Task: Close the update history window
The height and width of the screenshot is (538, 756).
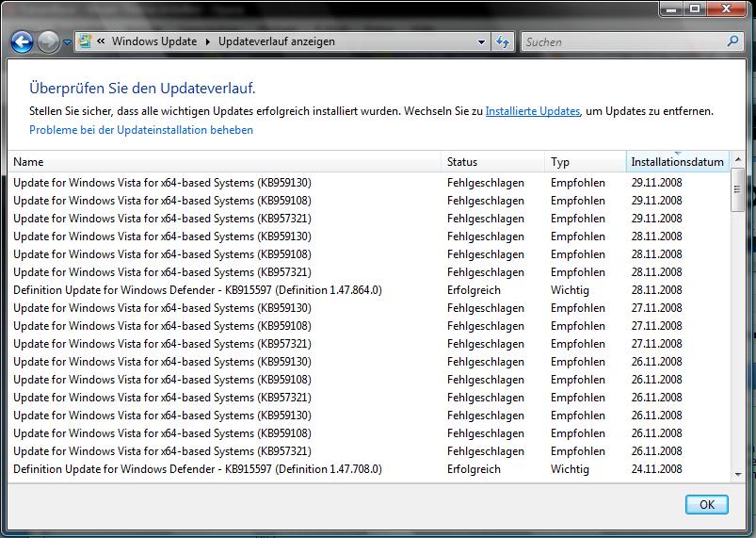Action: click(x=726, y=8)
